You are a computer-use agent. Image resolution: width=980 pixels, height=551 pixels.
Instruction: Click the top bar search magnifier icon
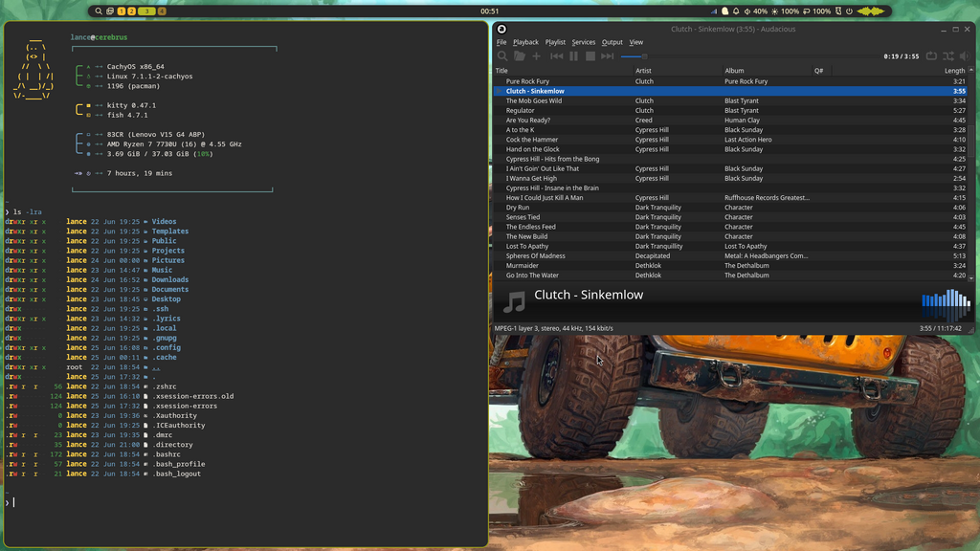[x=99, y=11]
